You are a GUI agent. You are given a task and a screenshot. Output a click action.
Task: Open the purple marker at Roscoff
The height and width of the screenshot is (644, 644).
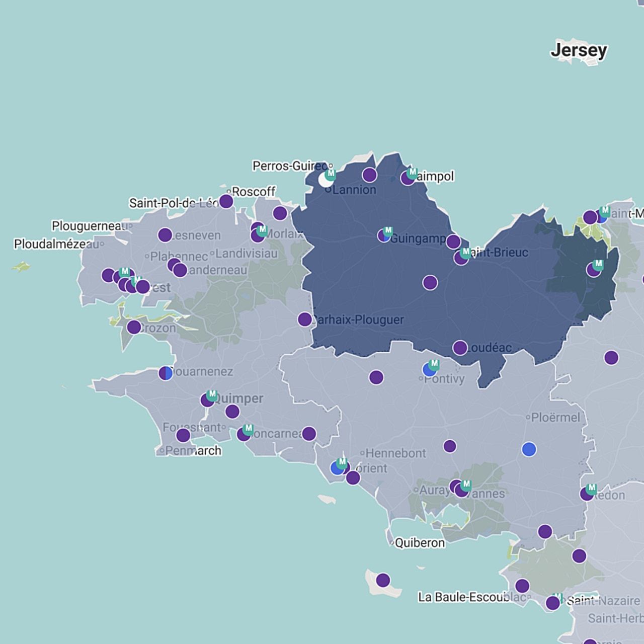pyautogui.click(x=226, y=201)
